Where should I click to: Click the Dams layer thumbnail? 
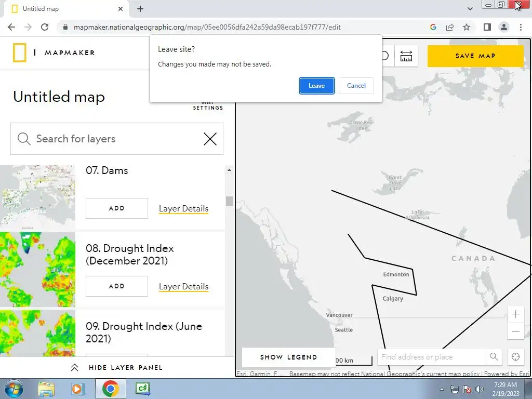click(x=37, y=197)
